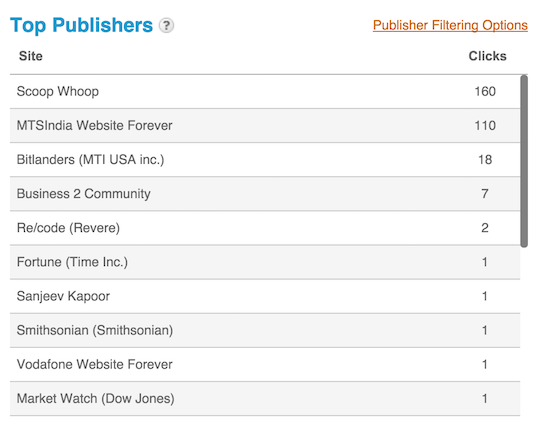Select the Re/code (Revere) row
The height and width of the screenshot is (436, 550).
coord(265,228)
